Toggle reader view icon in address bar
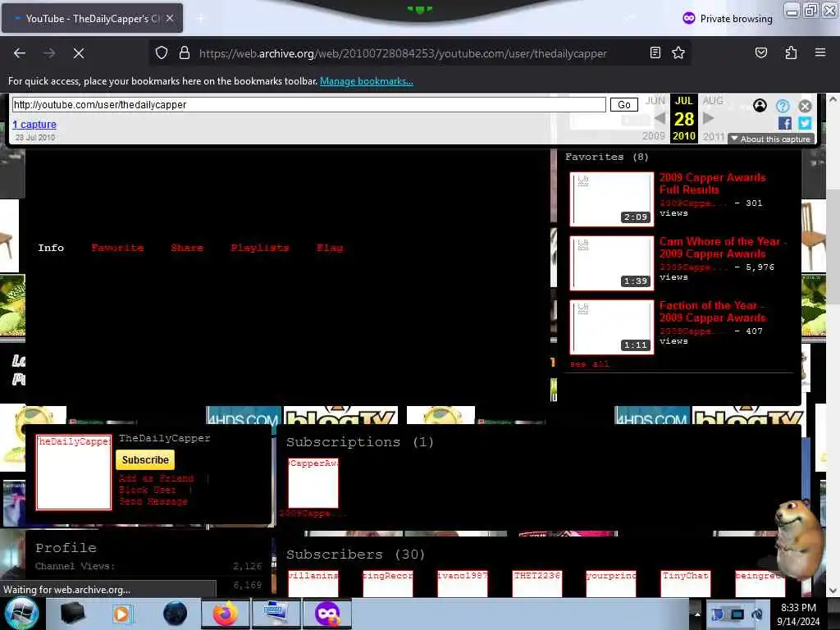 point(655,52)
